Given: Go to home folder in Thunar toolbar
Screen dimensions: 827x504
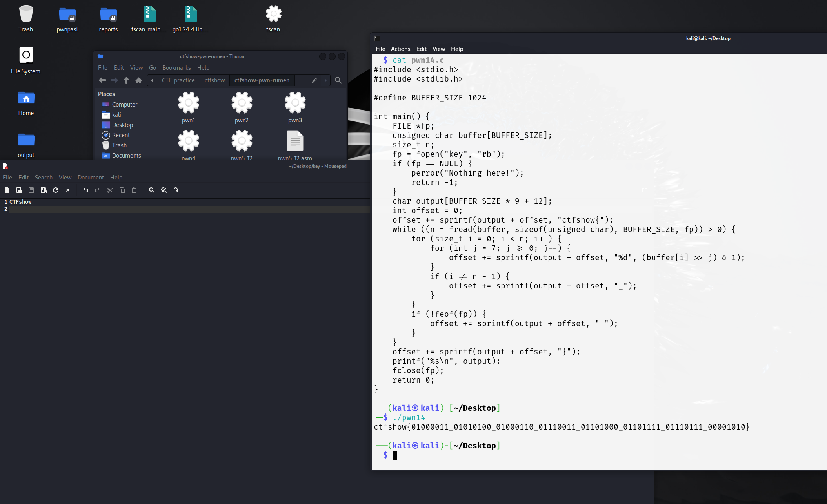Looking at the screenshot, I should click(139, 80).
